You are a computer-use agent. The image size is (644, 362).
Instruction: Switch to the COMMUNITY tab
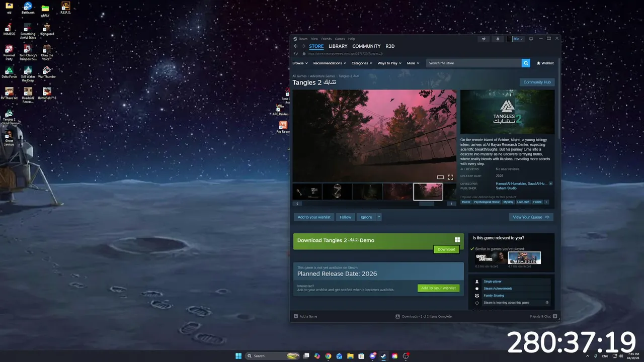366,46
